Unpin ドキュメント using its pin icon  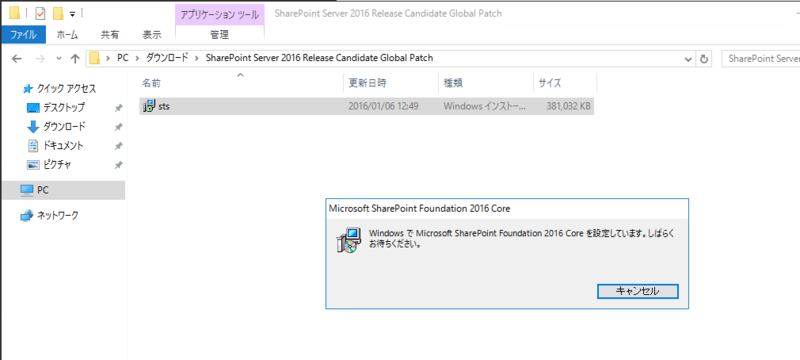tap(118, 146)
